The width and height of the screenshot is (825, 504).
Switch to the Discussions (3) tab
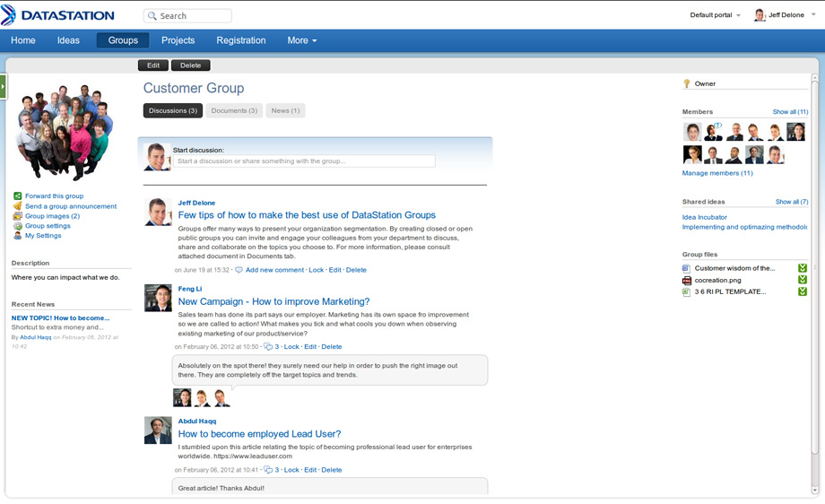[x=172, y=110]
